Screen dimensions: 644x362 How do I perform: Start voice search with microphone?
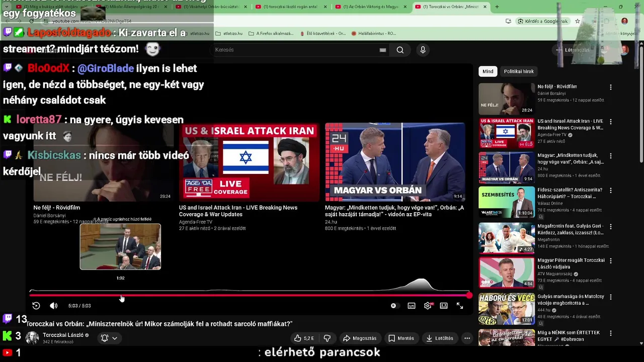point(423,50)
